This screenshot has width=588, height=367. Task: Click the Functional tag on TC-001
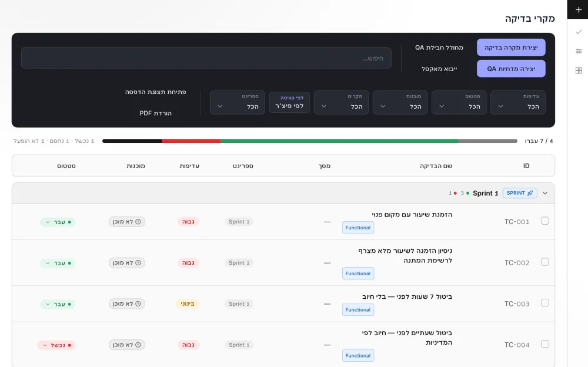358,228
